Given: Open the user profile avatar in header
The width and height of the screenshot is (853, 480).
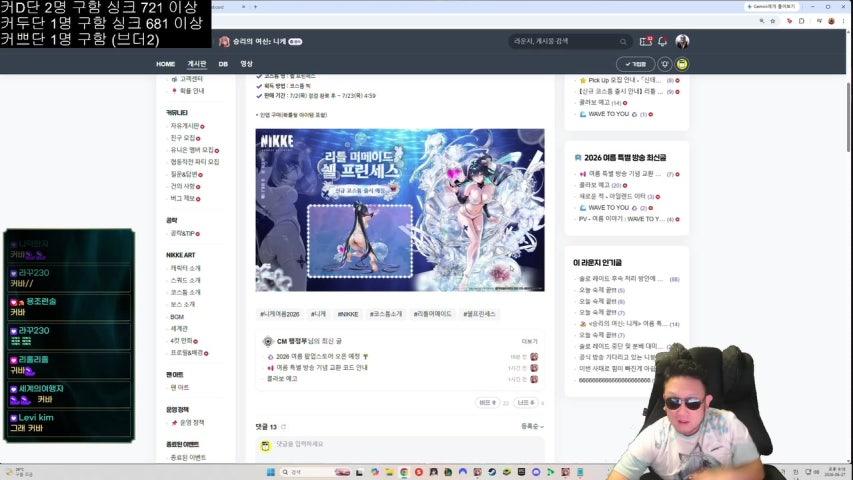Looking at the screenshot, I should tap(682, 41).
